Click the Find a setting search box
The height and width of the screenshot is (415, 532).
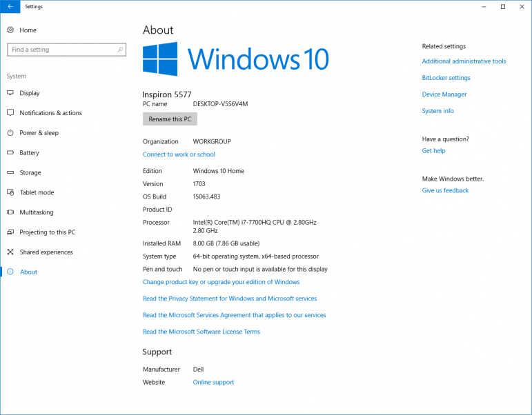click(66, 50)
